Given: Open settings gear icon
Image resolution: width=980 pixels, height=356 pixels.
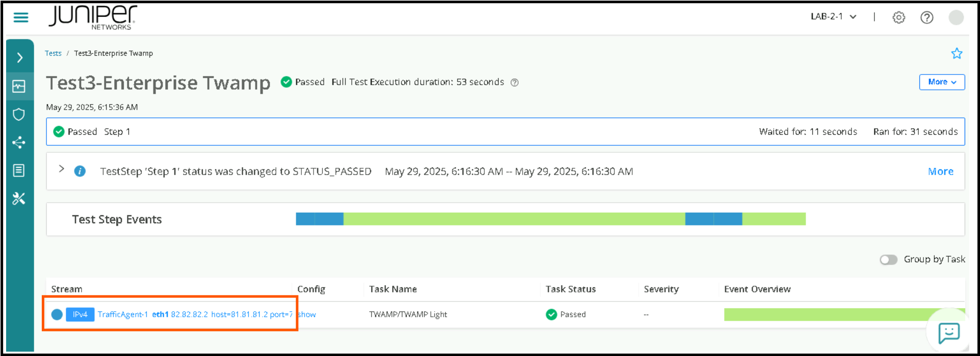Looking at the screenshot, I should (x=898, y=17).
